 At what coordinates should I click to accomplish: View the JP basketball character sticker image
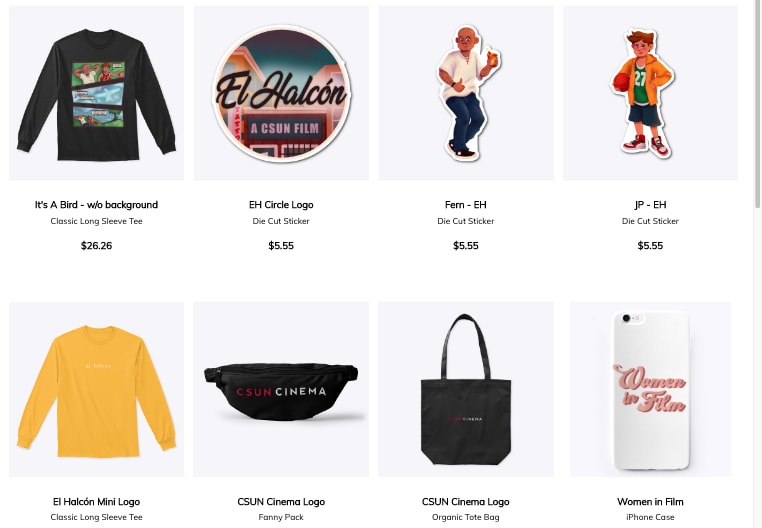[x=650, y=93]
